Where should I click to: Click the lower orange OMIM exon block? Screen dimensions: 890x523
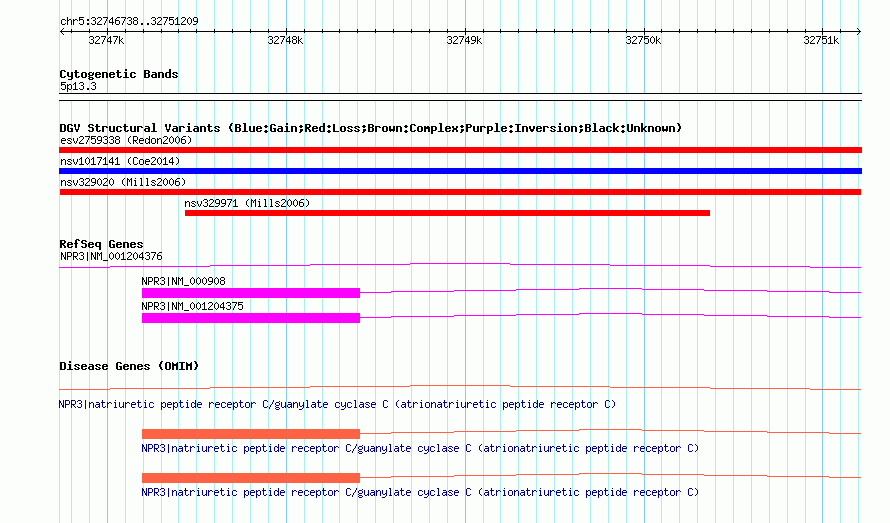point(251,478)
